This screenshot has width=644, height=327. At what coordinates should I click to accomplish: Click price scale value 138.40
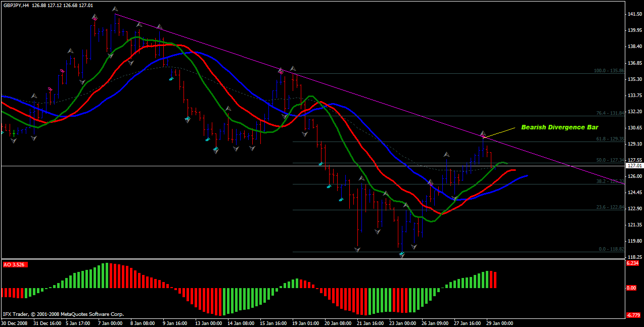(x=634, y=46)
